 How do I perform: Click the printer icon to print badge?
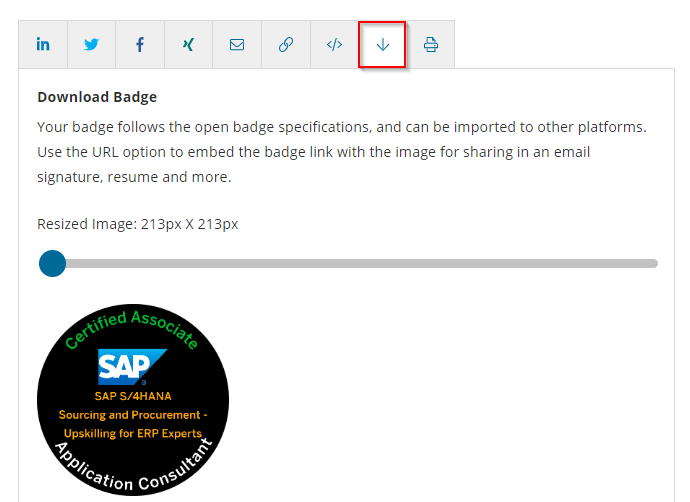pos(431,45)
